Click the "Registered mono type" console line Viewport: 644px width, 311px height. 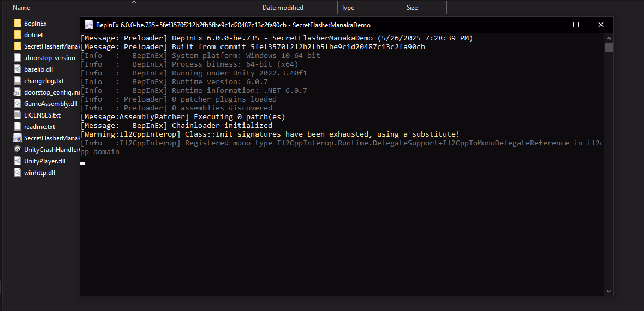tap(342, 147)
